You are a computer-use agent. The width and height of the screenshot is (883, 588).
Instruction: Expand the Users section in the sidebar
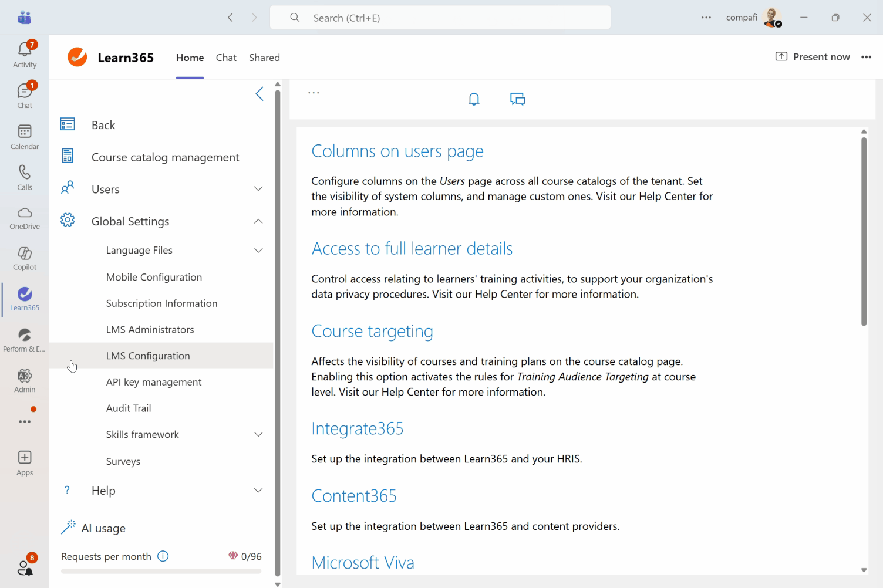click(x=258, y=188)
